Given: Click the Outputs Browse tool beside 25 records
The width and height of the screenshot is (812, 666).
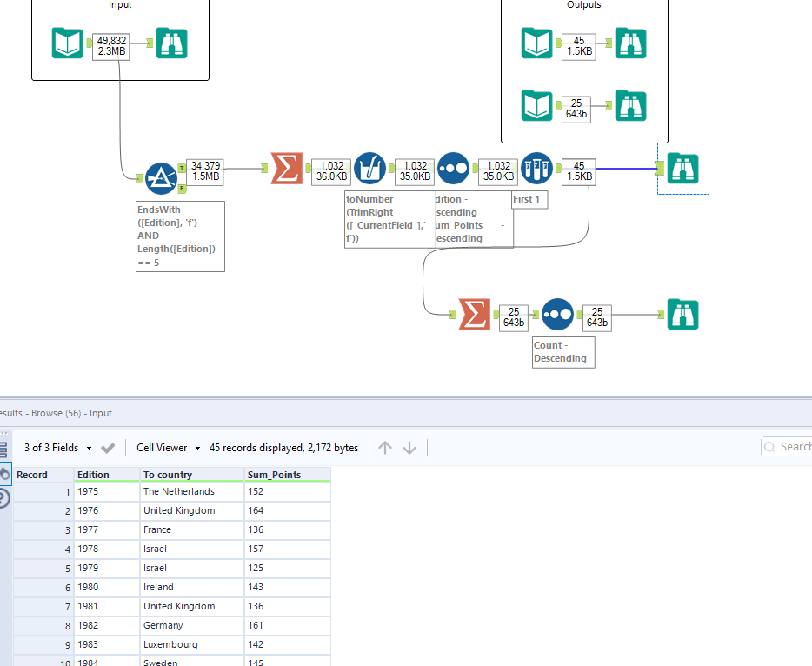Looking at the screenshot, I should 631,106.
